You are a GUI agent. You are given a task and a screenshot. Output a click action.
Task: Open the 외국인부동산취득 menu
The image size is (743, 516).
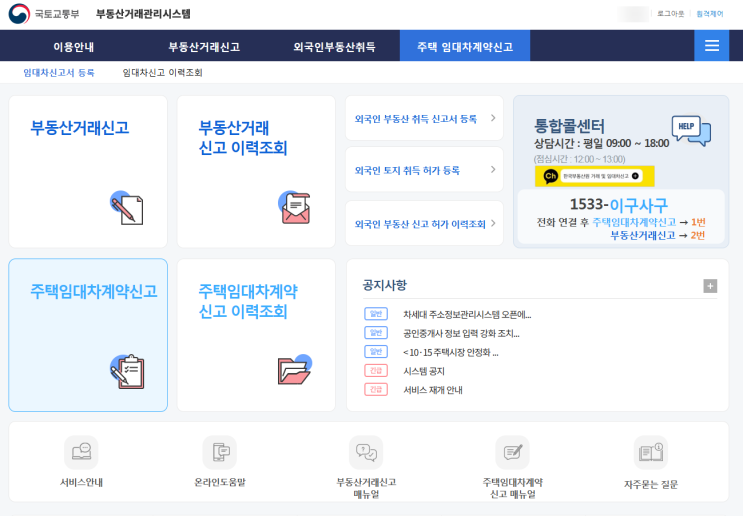(x=334, y=47)
